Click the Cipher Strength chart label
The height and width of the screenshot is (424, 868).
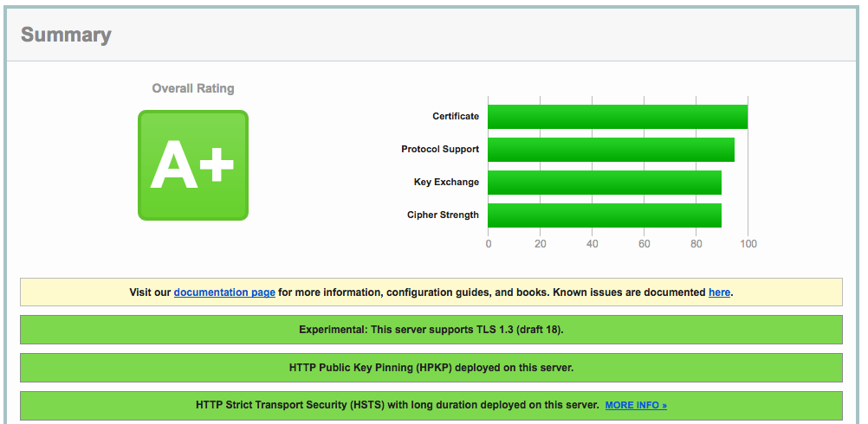(443, 215)
